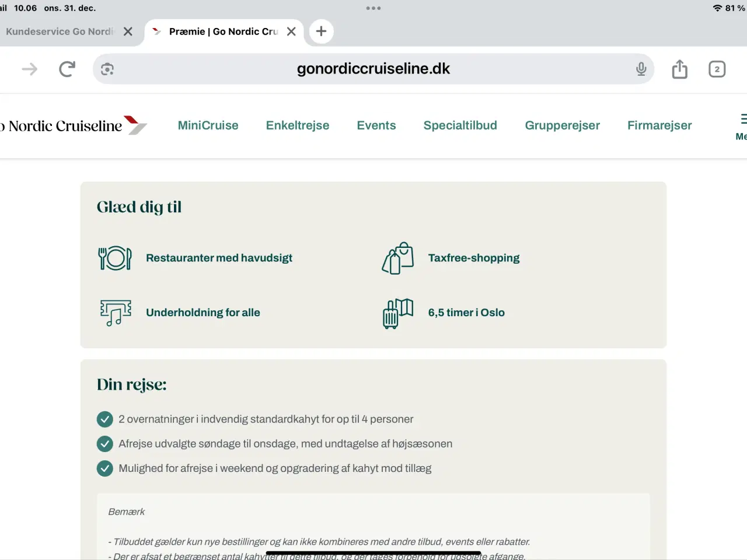Tap the gonordiccruiseline.dk address field

pyautogui.click(x=373, y=69)
